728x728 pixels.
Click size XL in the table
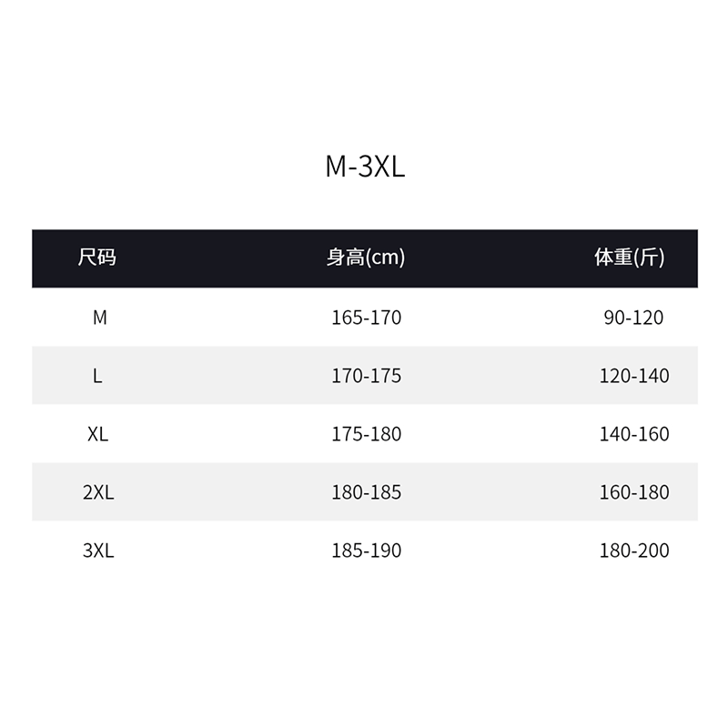click(x=97, y=434)
